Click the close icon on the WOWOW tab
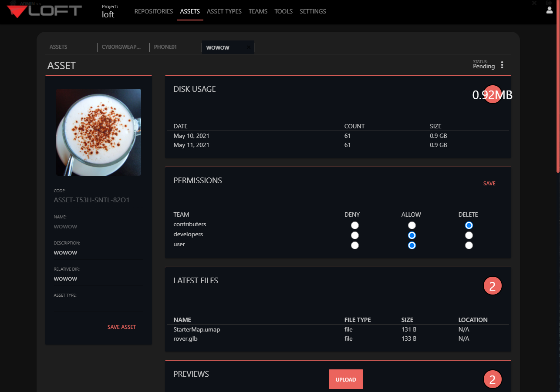This screenshot has height=392, width=560. point(248,47)
